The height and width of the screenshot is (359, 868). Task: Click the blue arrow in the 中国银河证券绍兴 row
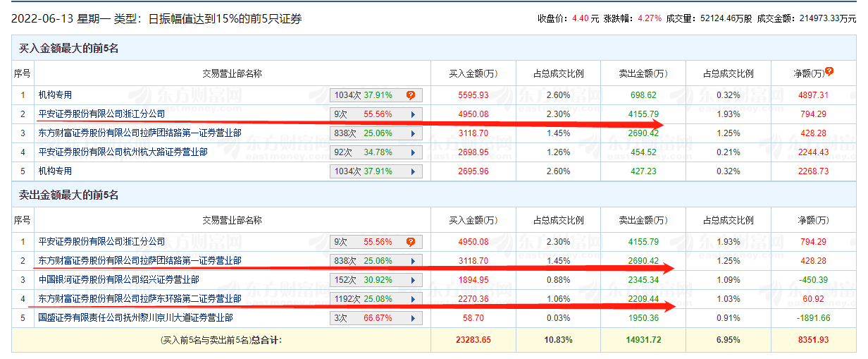(x=412, y=280)
